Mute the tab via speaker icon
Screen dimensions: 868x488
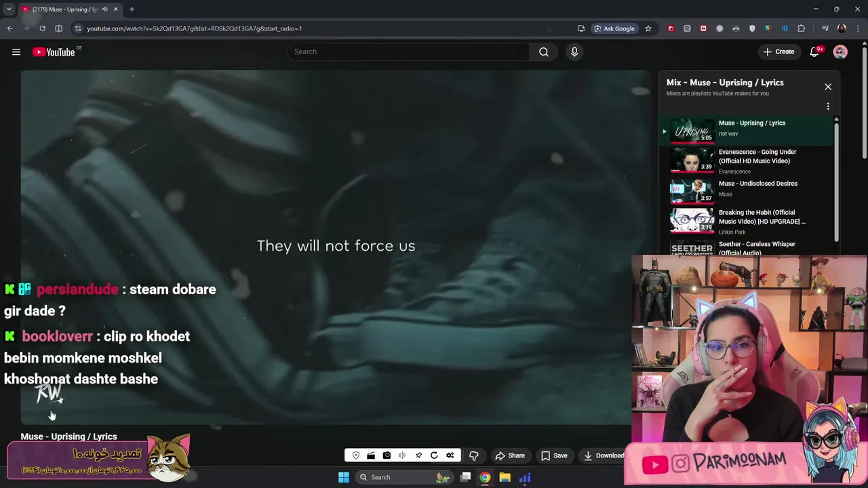coord(104,9)
